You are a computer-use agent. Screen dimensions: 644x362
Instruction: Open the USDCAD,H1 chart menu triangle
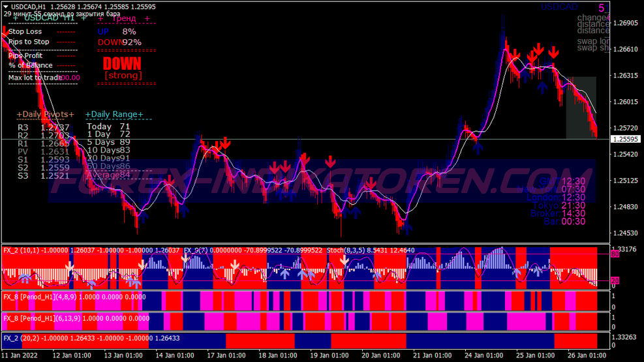(x=6, y=7)
